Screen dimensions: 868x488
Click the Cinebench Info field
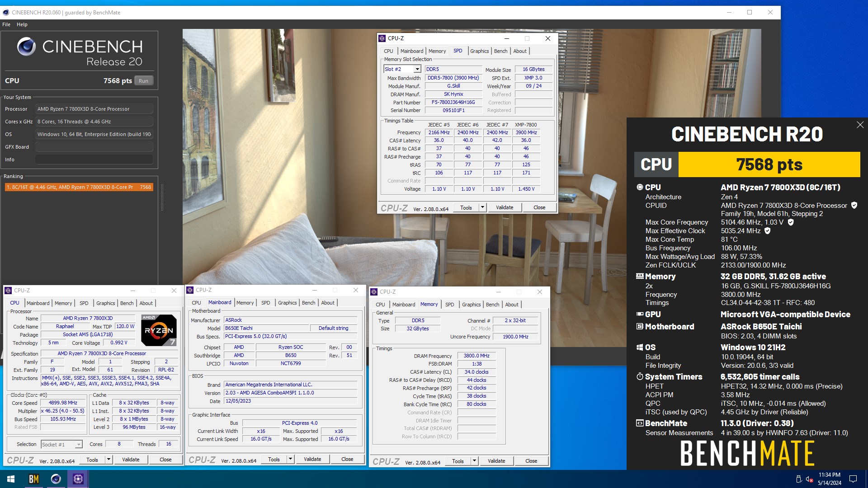coord(94,160)
